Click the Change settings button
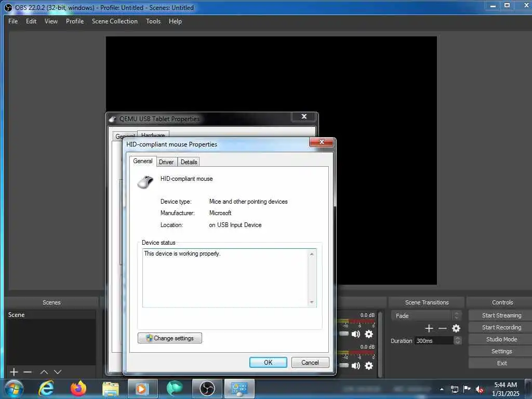Screen dimensions: 532x399 [x=170, y=338]
